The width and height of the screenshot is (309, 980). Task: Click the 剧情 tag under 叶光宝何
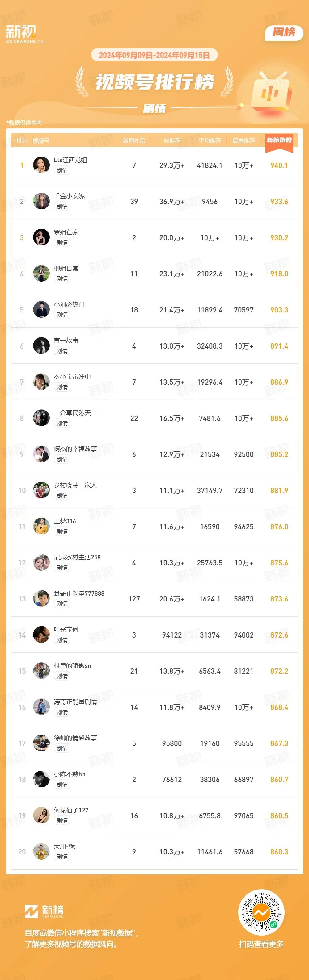[62, 640]
